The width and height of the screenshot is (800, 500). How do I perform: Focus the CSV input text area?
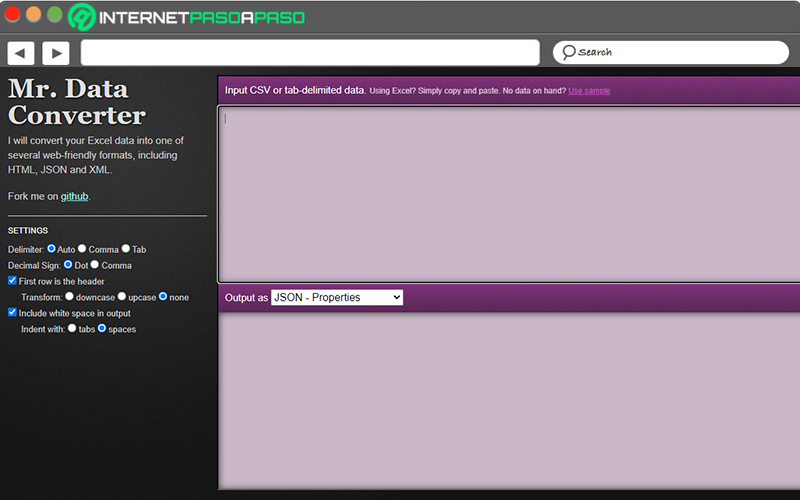509,194
